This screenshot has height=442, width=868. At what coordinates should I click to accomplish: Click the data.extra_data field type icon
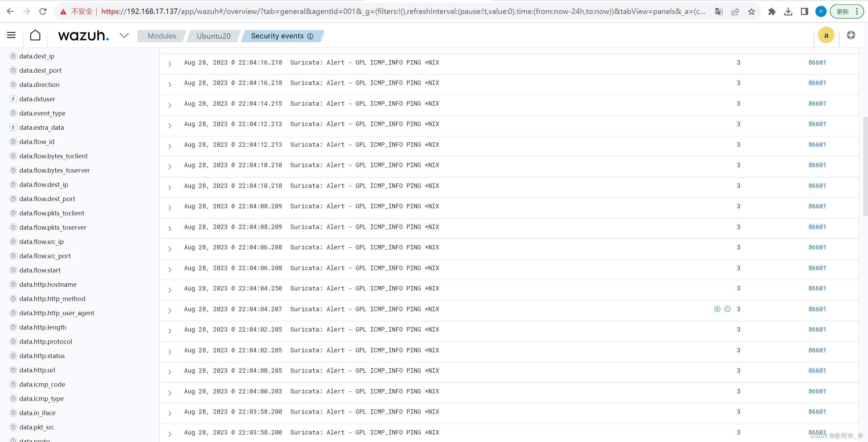[13, 127]
